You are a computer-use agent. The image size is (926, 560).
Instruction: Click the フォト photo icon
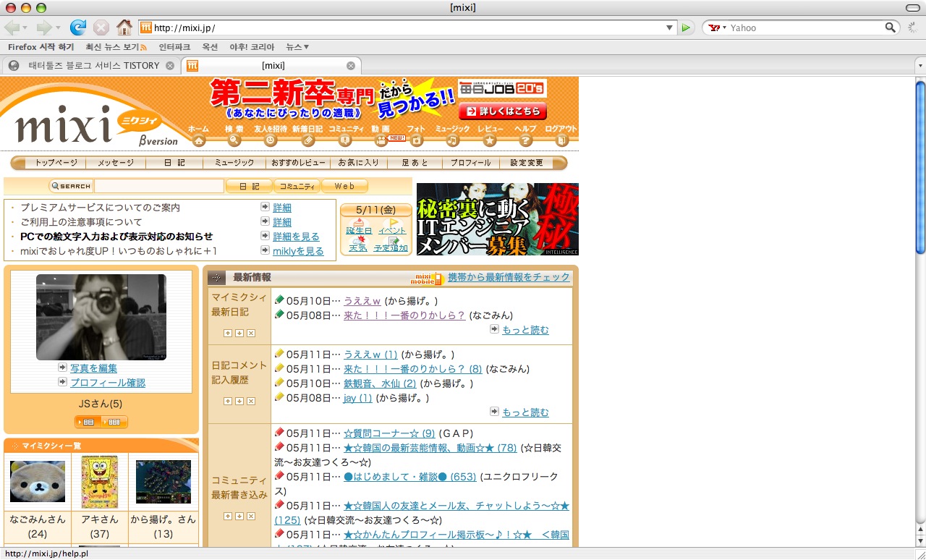(x=417, y=140)
